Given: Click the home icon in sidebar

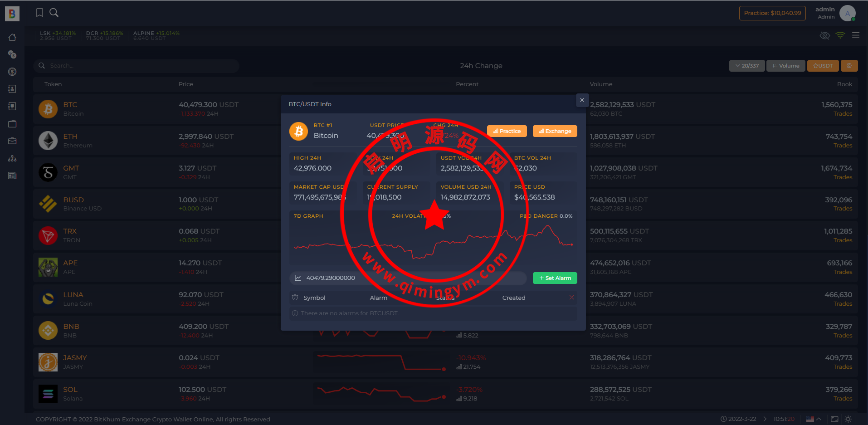Looking at the screenshot, I should click(x=12, y=37).
